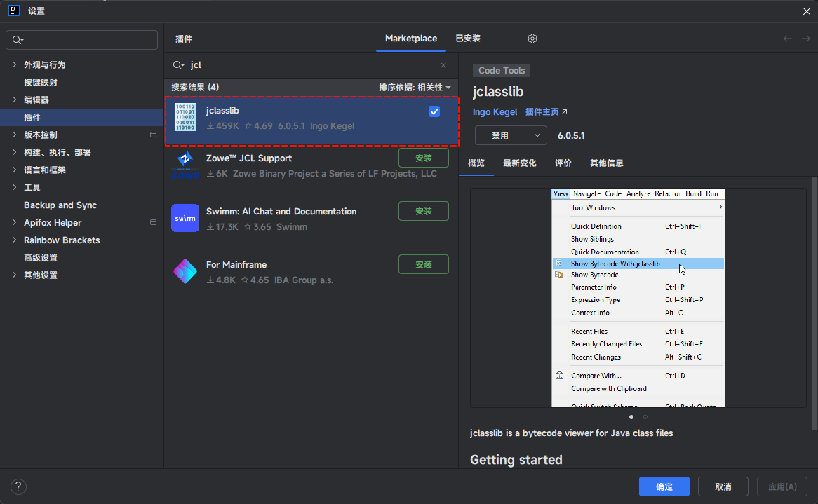Open the 最新变化 tab
The height and width of the screenshot is (504, 818).
[520, 163]
